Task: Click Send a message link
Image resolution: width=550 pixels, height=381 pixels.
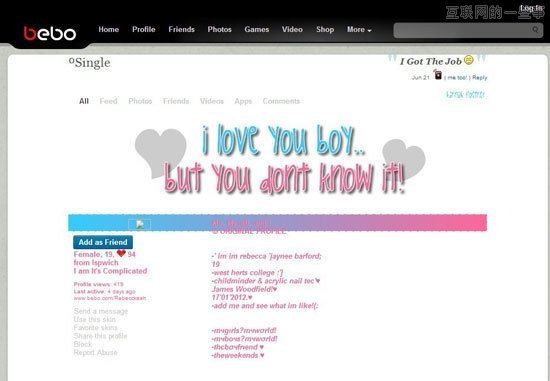Action: (101, 311)
